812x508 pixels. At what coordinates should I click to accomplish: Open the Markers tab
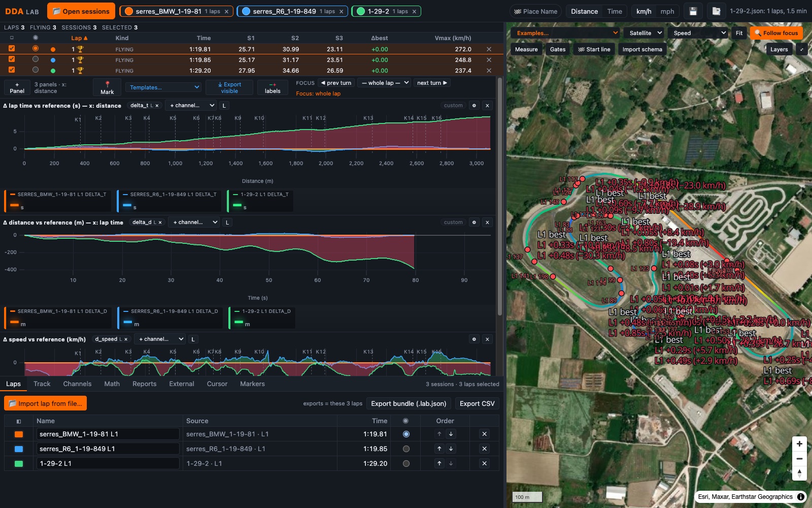pyautogui.click(x=252, y=384)
